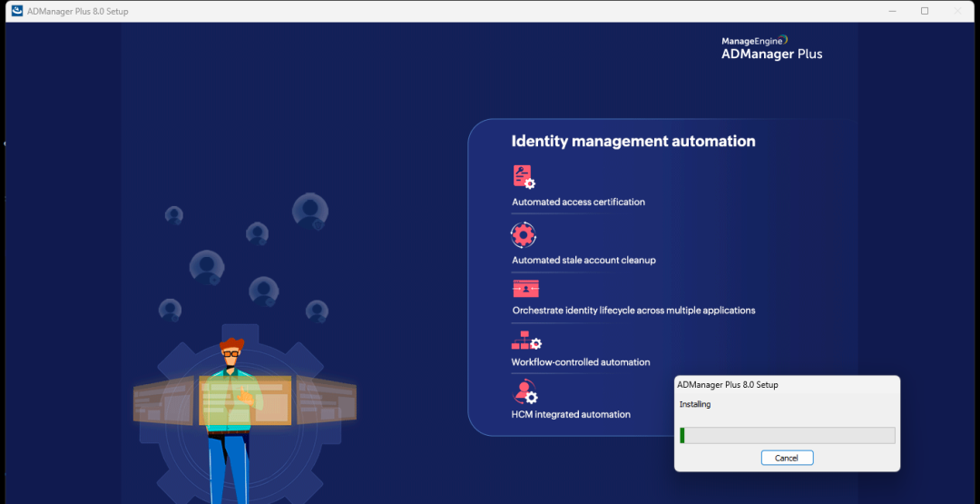The width and height of the screenshot is (980, 504).
Task: Click the main window title "ADManager Plus 8.0 Setup"
Action: tap(77, 11)
